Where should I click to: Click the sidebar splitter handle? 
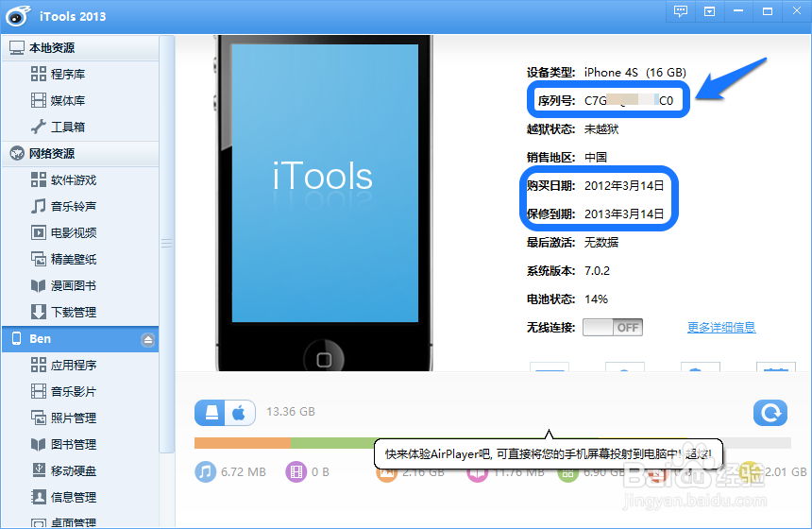[167, 243]
